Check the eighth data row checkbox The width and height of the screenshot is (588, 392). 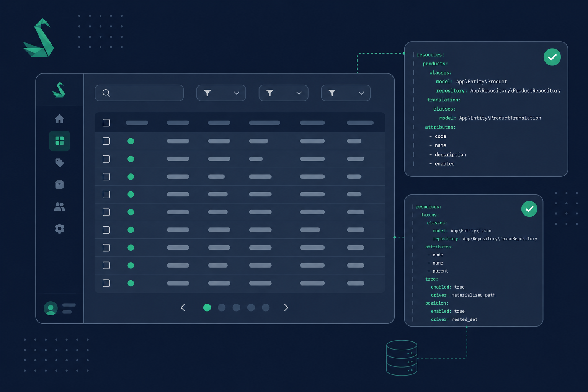[x=106, y=265]
